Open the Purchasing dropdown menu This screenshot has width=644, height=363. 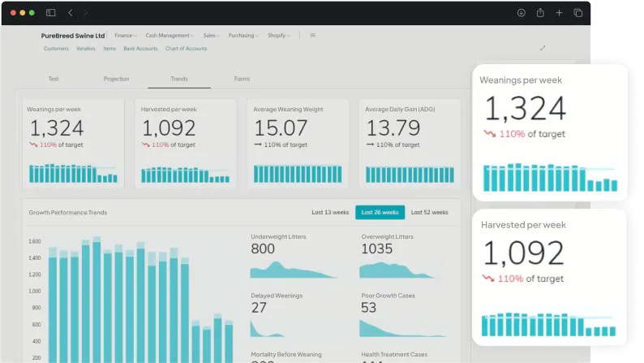(243, 36)
